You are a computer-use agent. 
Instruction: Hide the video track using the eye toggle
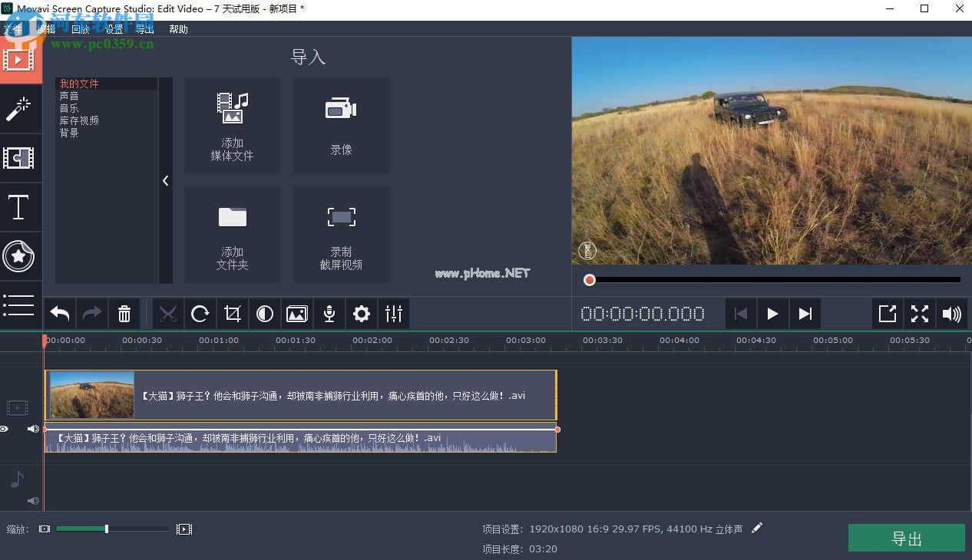(5, 429)
